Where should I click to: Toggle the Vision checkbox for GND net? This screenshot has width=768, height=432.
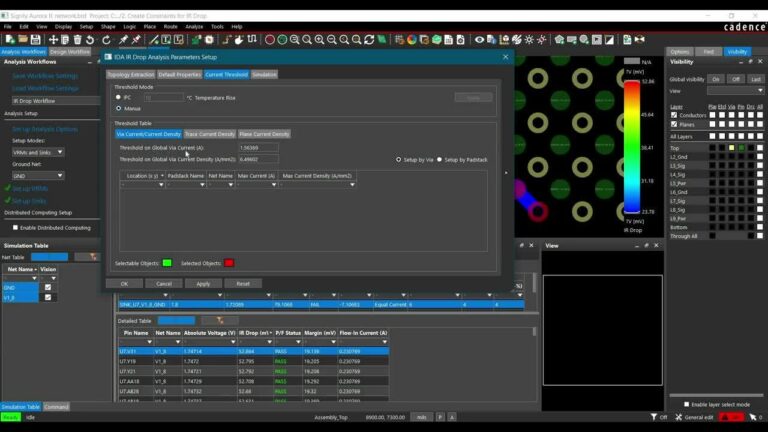point(48,288)
